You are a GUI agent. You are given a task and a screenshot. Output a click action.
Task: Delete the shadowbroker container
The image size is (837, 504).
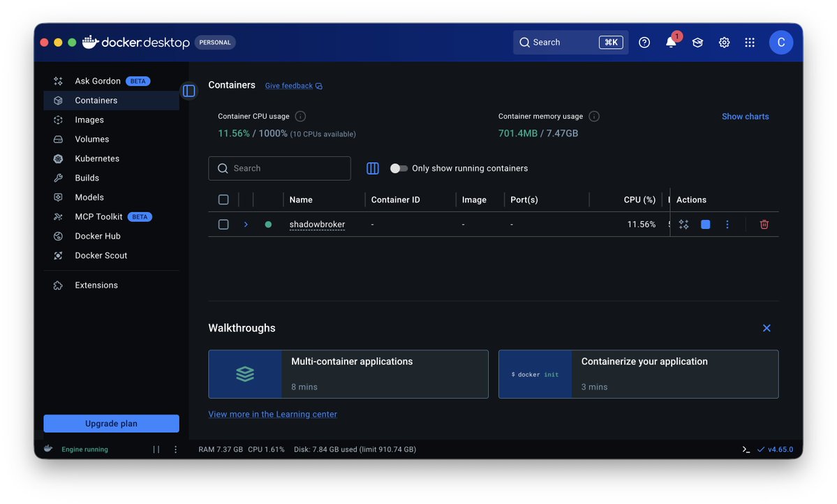(764, 224)
